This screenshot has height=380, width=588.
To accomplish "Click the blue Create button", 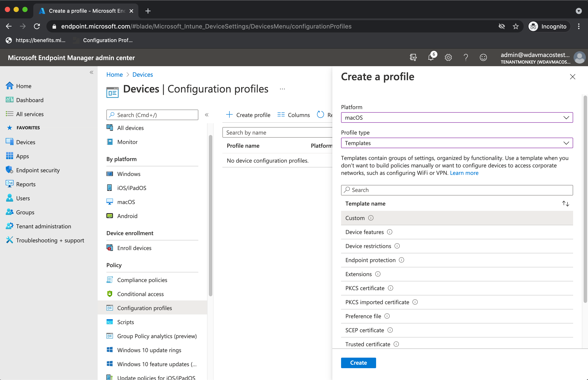I will [x=358, y=363].
